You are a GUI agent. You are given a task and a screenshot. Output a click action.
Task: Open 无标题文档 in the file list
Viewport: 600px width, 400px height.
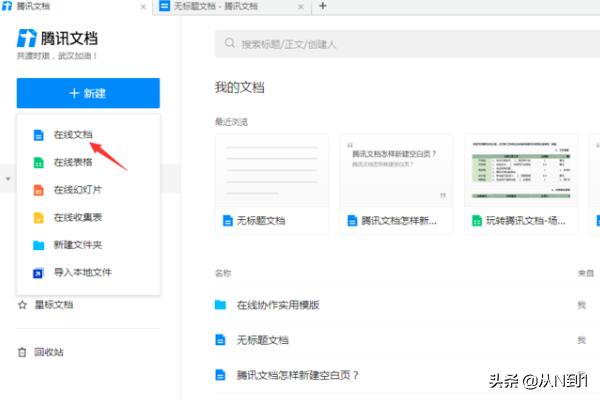coord(407,340)
